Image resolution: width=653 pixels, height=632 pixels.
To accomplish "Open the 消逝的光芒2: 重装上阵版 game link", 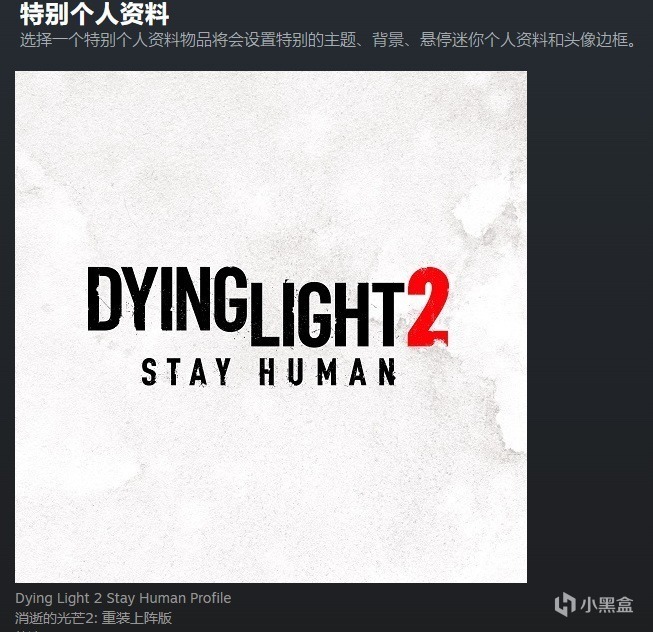I will tap(93, 618).
